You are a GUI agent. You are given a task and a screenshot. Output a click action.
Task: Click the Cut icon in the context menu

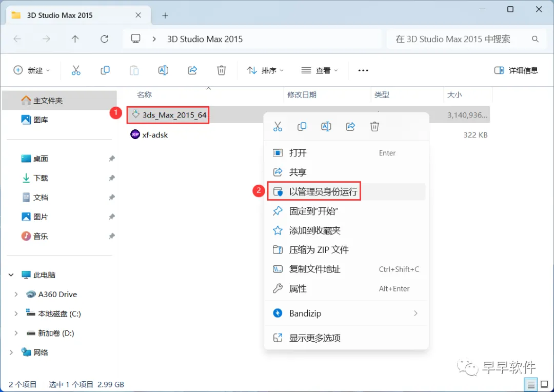point(278,126)
